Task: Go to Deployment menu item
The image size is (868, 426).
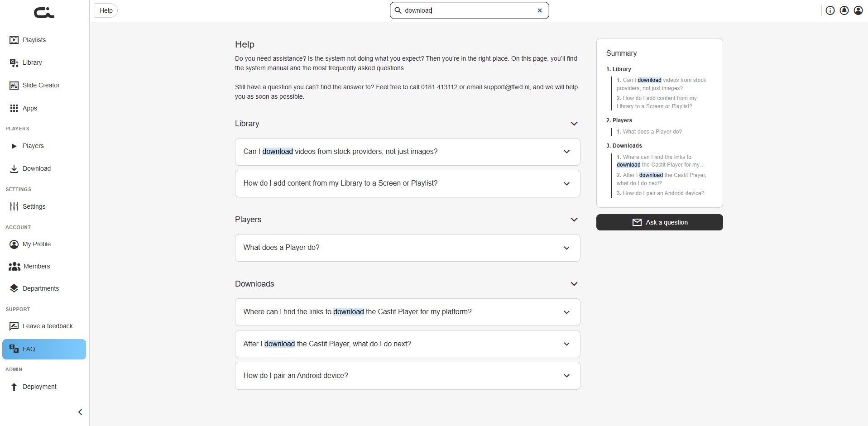Action: click(44, 387)
